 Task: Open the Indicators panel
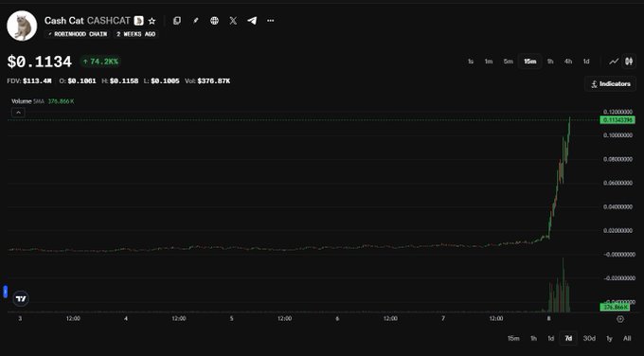point(610,83)
